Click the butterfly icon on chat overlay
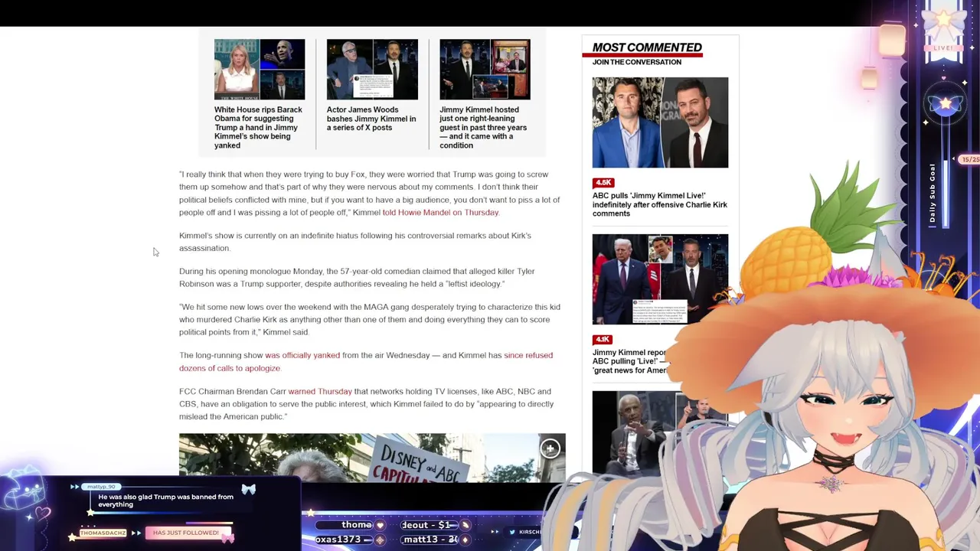Screen dimensions: 980x551 tap(248, 489)
